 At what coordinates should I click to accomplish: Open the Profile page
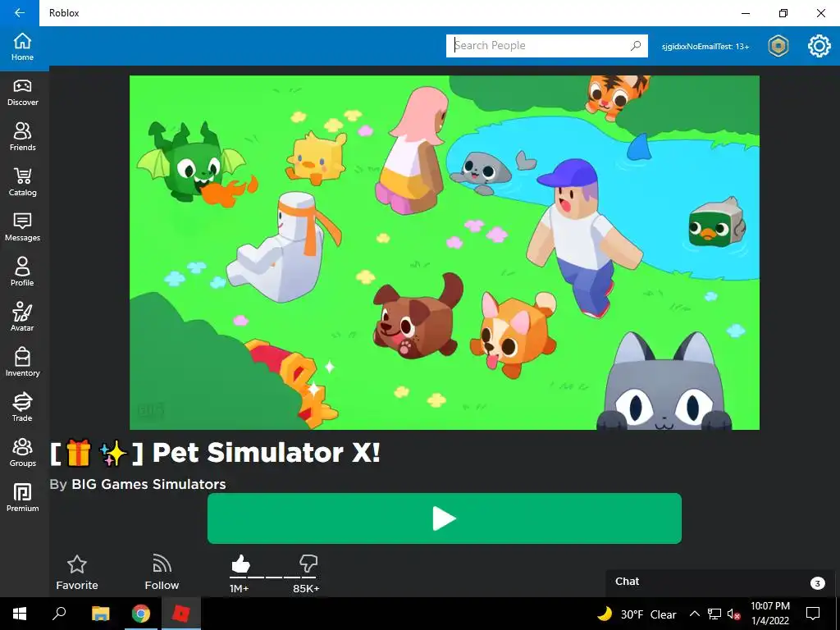(x=22, y=272)
